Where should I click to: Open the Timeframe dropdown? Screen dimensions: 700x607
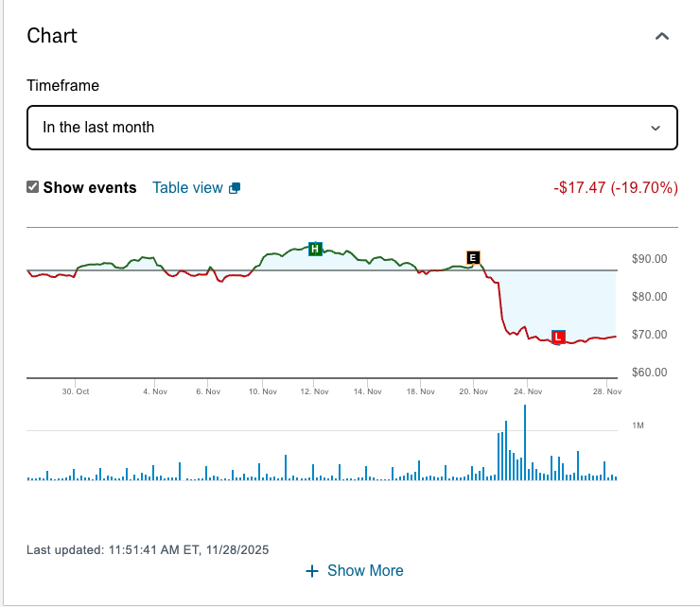352,128
